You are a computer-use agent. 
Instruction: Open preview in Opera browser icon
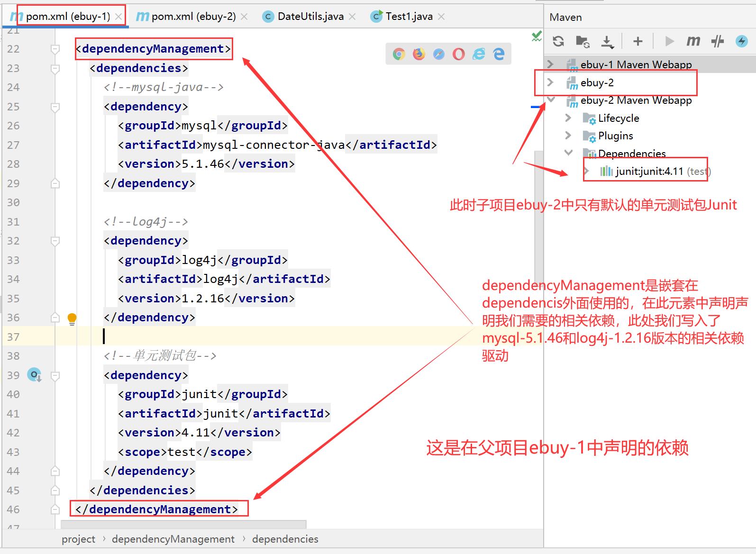(459, 54)
